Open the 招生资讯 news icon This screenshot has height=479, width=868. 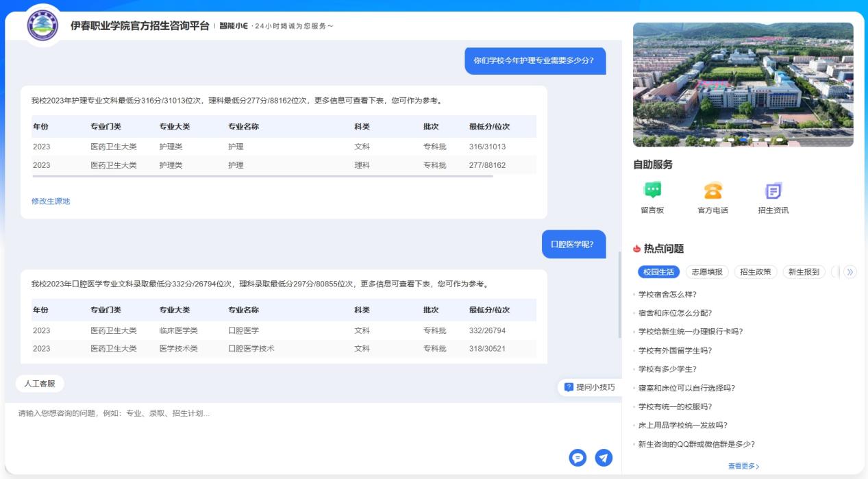tap(773, 191)
